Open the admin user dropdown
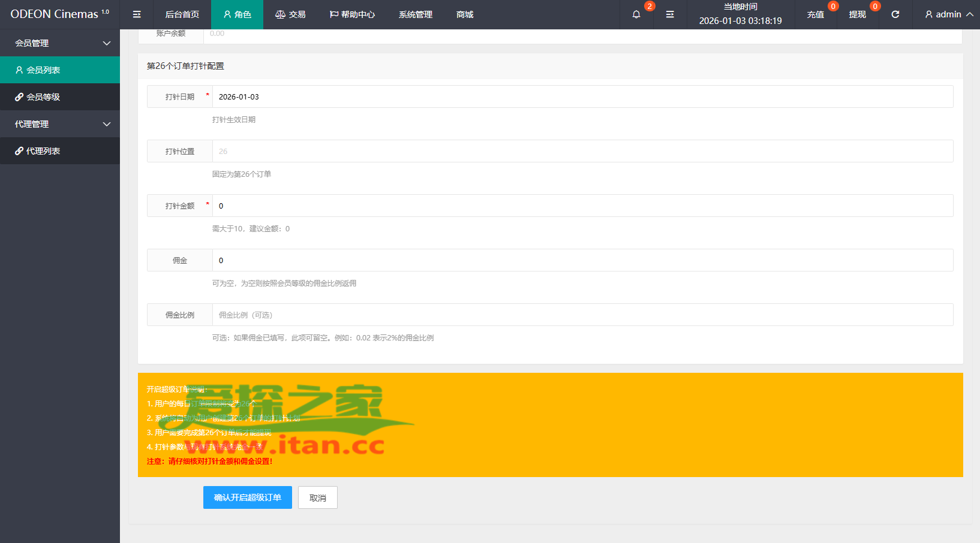Viewport: 980px width, 543px height. [x=948, y=14]
